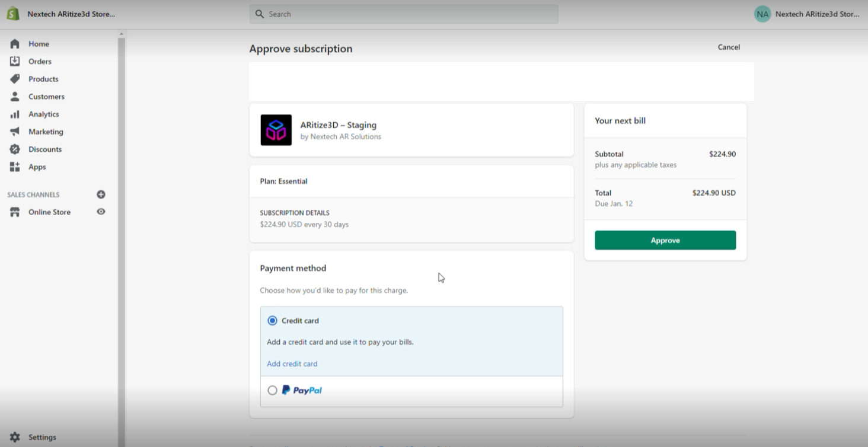Image resolution: width=868 pixels, height=447 pixels.
Task: Go to Orders page
Action: 40,61
